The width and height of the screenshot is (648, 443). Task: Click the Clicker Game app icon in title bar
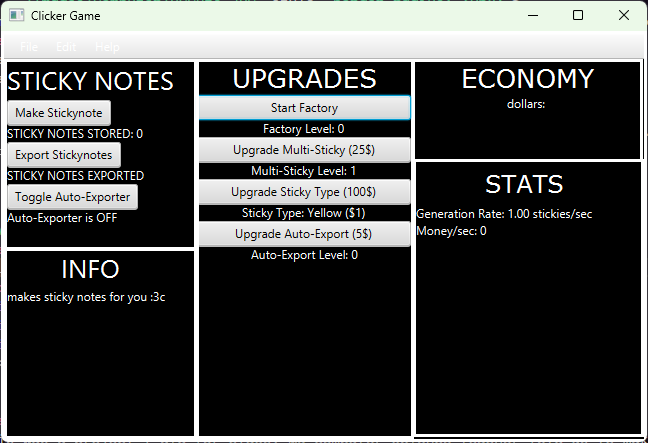point(16,16)
